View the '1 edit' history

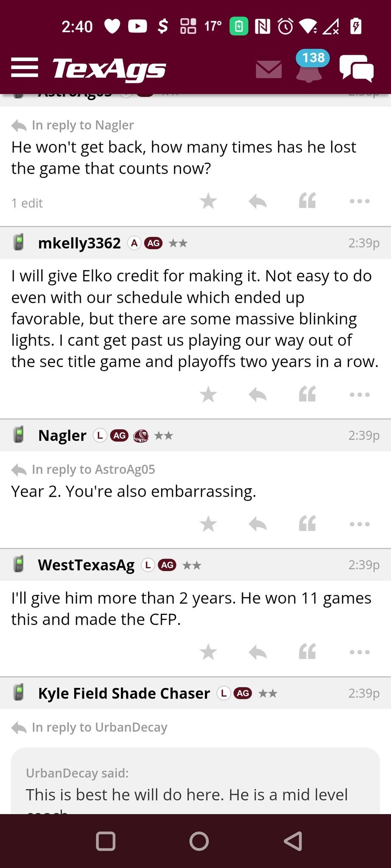point(27,203)
